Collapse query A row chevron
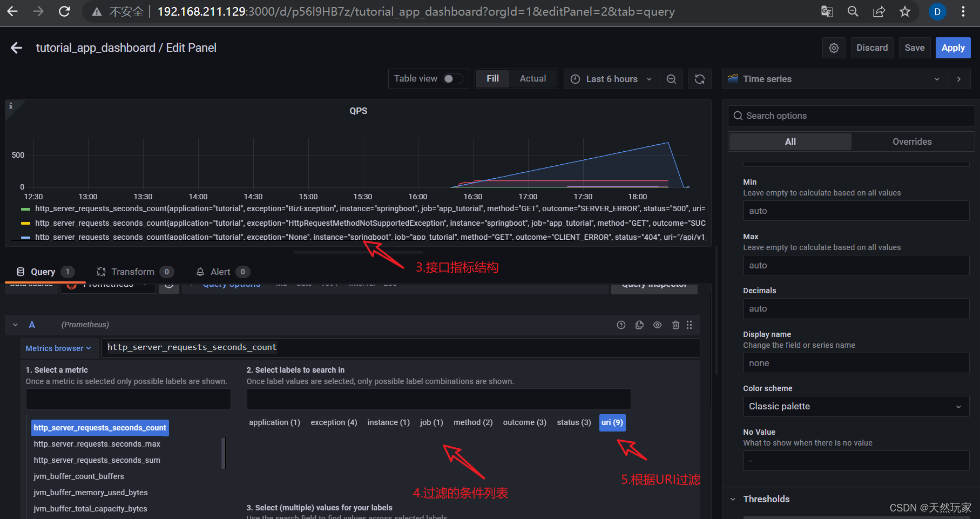This screenshot has width=980, height=519. (16, 325)
